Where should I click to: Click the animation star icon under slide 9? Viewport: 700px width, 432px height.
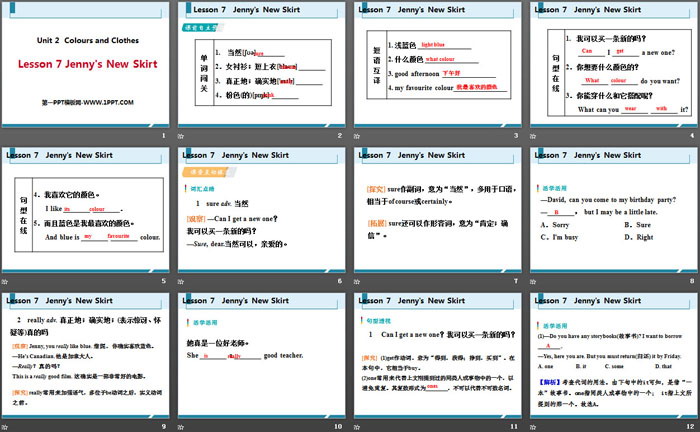[x=5, y=427]
